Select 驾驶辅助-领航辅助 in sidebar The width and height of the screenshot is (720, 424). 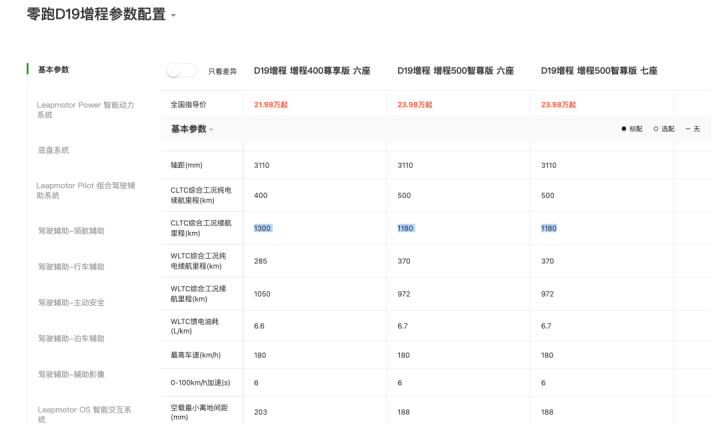tap(71, 231)
